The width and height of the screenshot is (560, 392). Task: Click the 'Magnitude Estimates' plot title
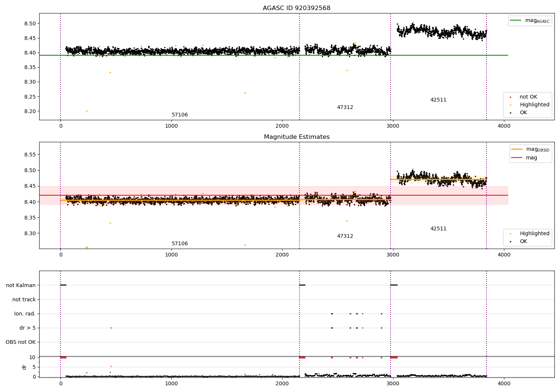pyautogui.click(x=296, y=137)
